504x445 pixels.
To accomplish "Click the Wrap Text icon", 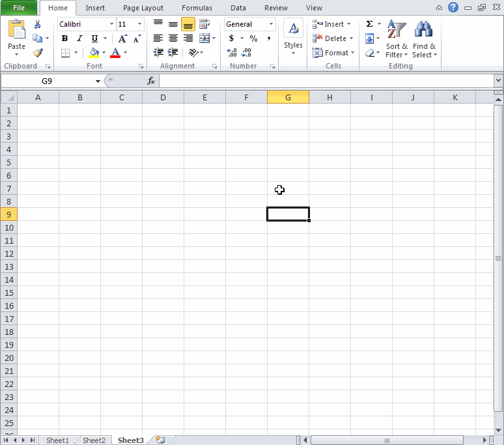I will [204, 24].
